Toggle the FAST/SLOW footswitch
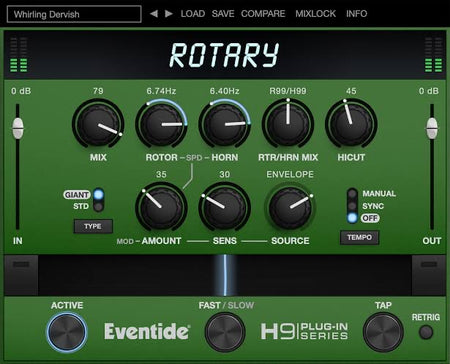This screenshot has width=450, height=364. coord(225,332)
